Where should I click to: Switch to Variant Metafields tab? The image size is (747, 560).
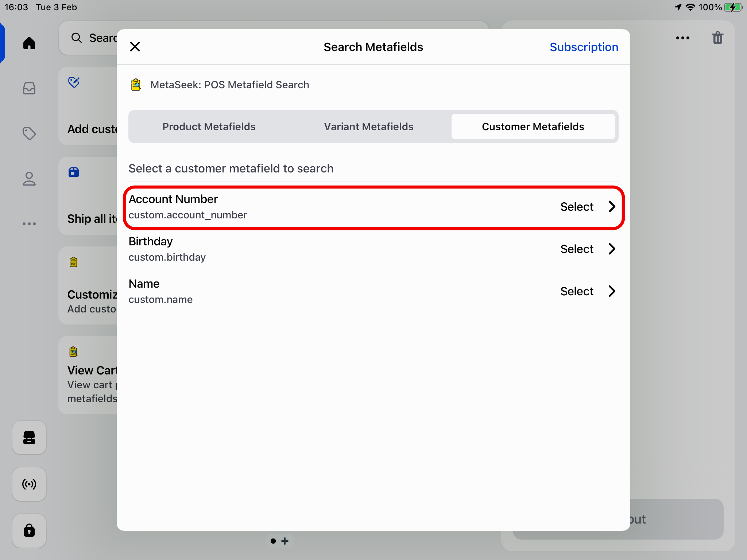pyautogui.click(x=369, y=127)
